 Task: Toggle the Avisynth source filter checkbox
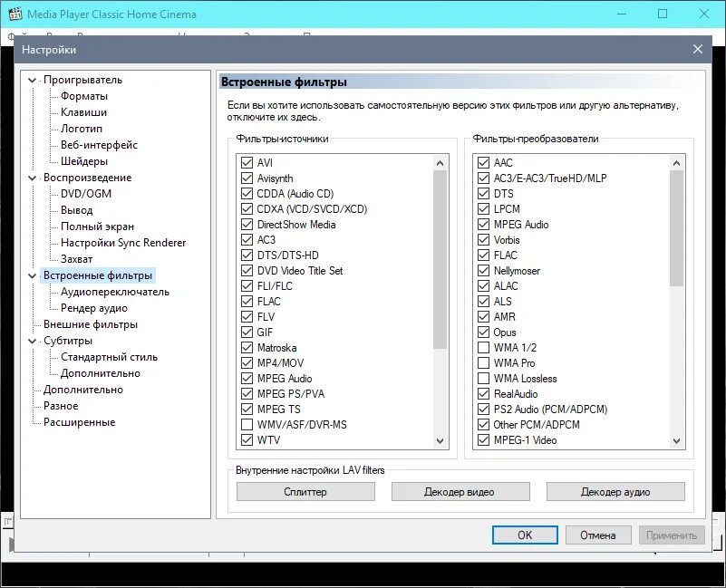click(247, 178)
